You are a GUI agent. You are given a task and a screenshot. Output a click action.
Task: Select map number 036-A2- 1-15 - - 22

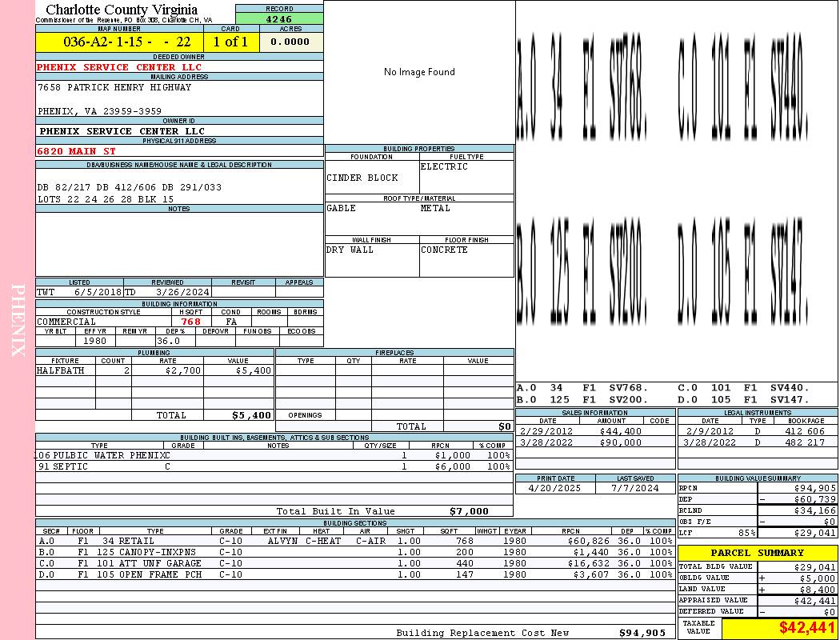pos(127,42)
